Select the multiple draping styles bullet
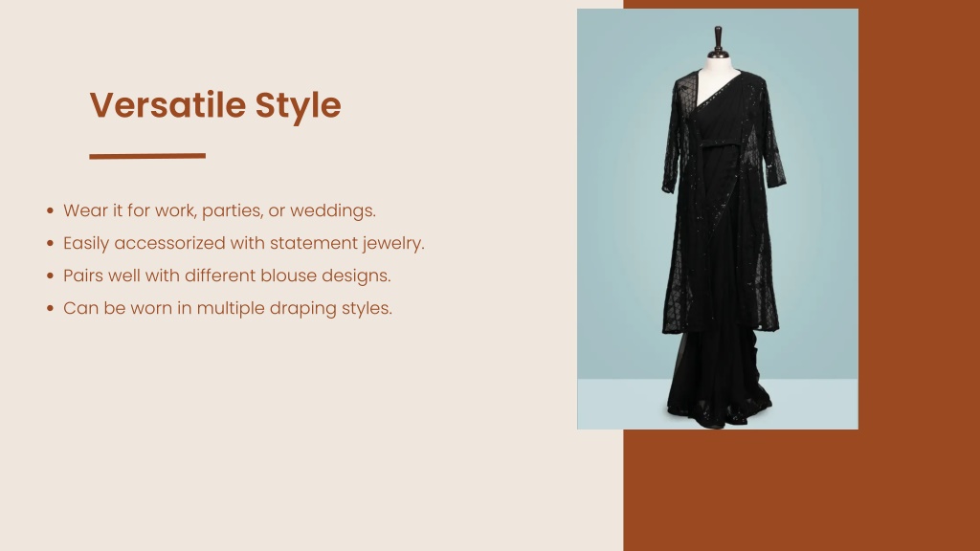The image size is (980, 551). coord(228,308)
